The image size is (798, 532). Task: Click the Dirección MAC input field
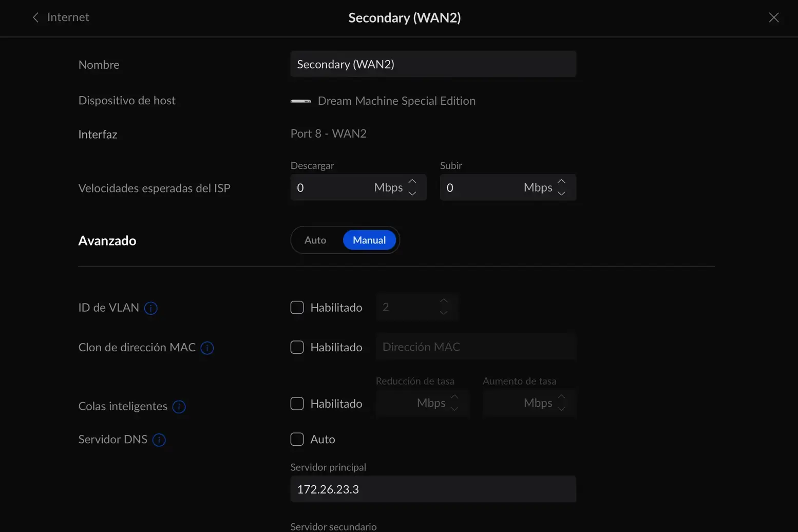click(x=476, y=347)
